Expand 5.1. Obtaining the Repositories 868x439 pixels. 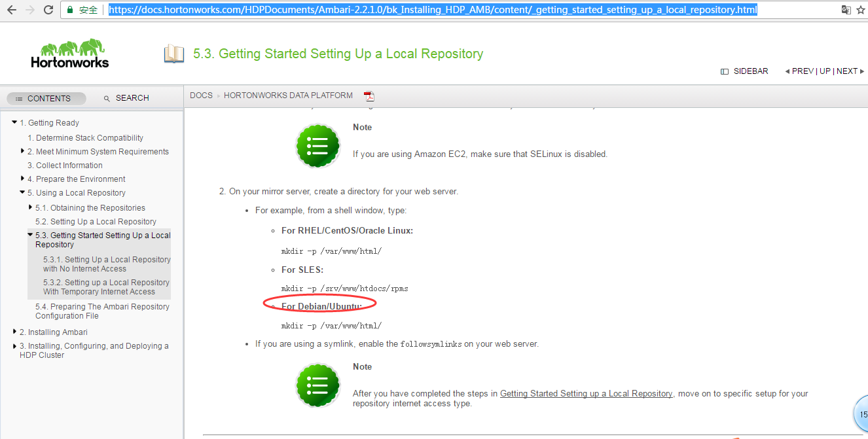(31, 207)
